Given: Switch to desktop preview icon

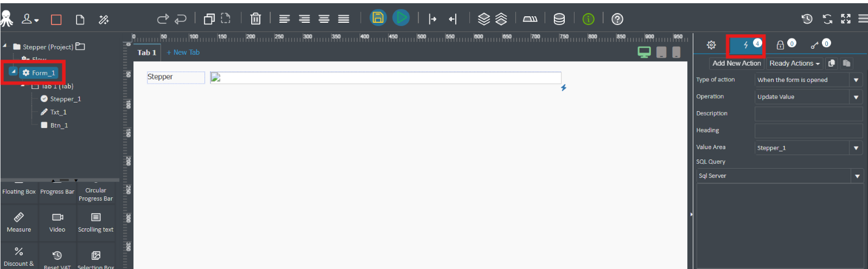Looking at the screenshot, I should point(644,52).
